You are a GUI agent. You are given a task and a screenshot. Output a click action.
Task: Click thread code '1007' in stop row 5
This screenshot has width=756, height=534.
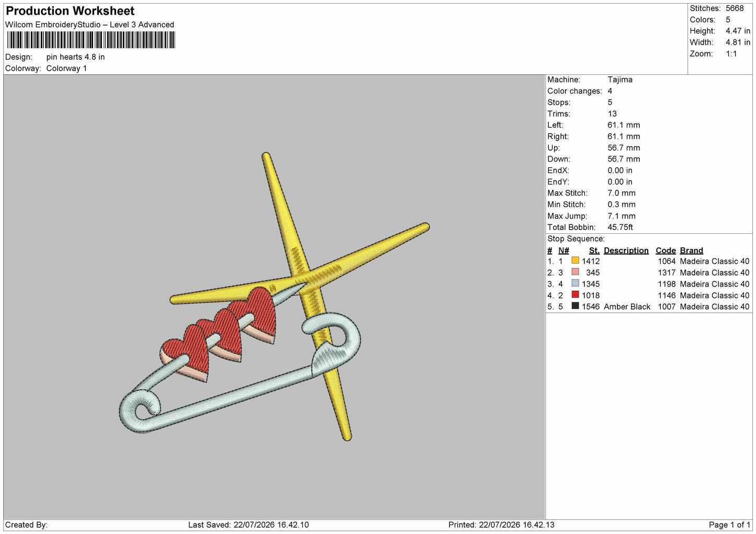point(667,306)
